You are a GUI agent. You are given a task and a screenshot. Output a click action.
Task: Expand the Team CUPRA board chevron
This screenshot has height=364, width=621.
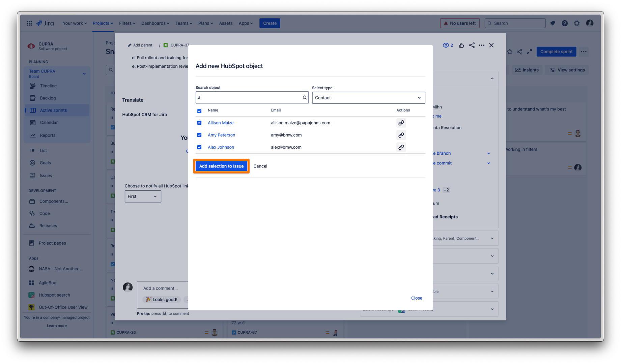point(84,74)
